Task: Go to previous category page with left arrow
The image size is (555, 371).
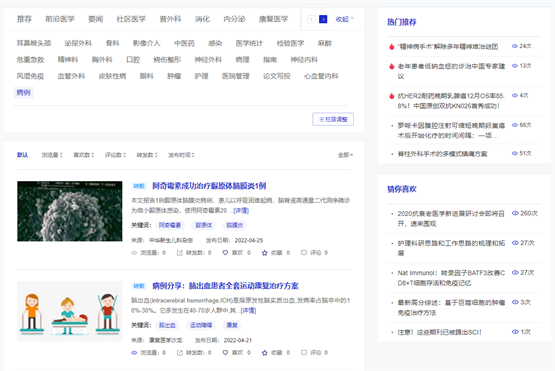Action: tap(311, 19)
